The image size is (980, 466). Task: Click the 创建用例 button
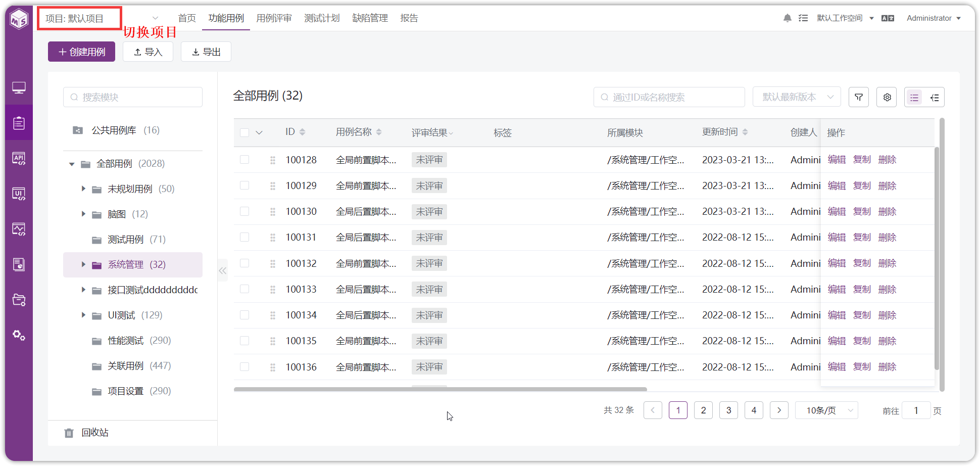(81, 52)
